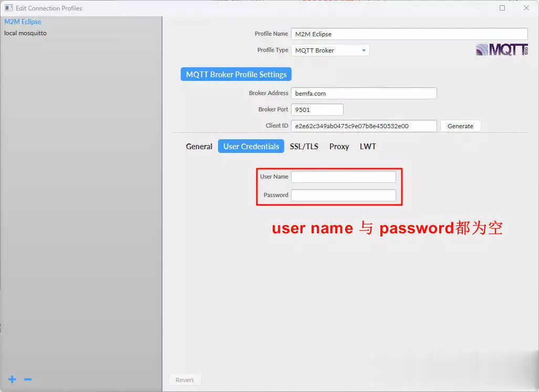Focus the Profile Name input field

tap(409, 34)
